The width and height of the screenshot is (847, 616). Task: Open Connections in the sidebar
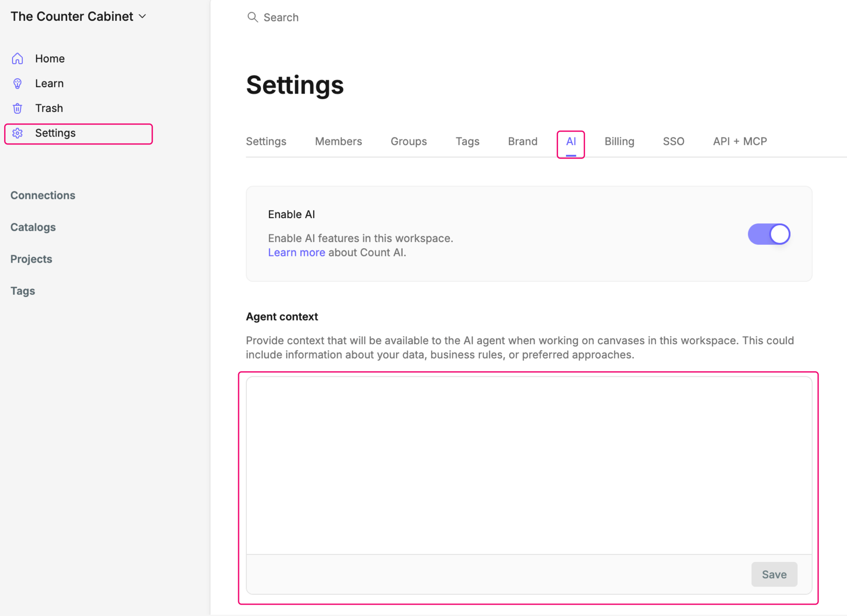[43, 195]
